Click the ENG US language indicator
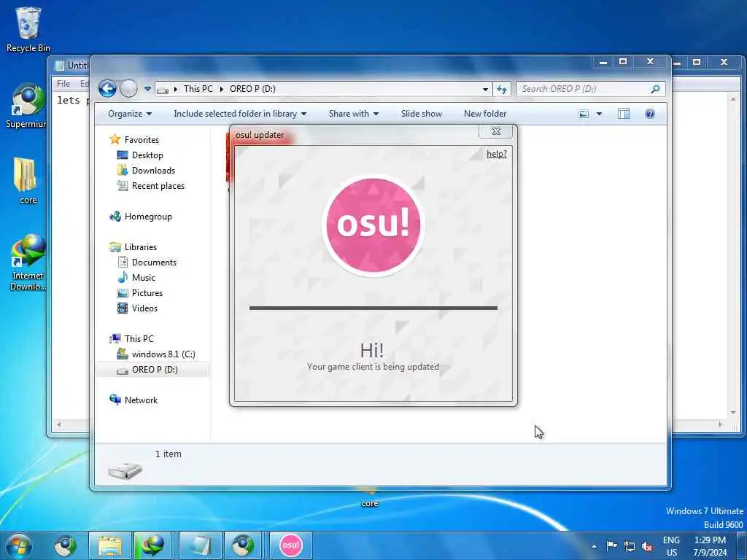The height and width of the screenshot is (560, 747). point(671,546)
